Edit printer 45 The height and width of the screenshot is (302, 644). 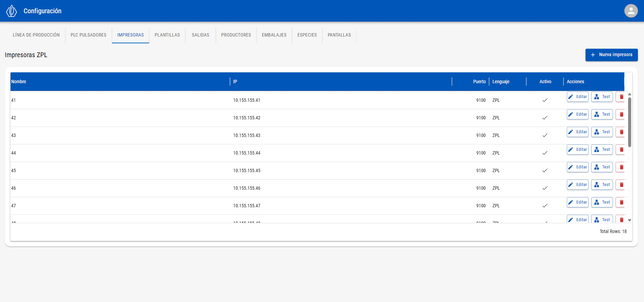pyautogui.click(x=578, y=167)
